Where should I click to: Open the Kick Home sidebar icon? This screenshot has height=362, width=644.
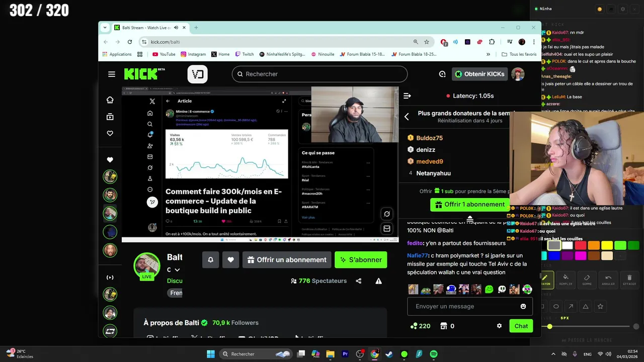(110, 100)
